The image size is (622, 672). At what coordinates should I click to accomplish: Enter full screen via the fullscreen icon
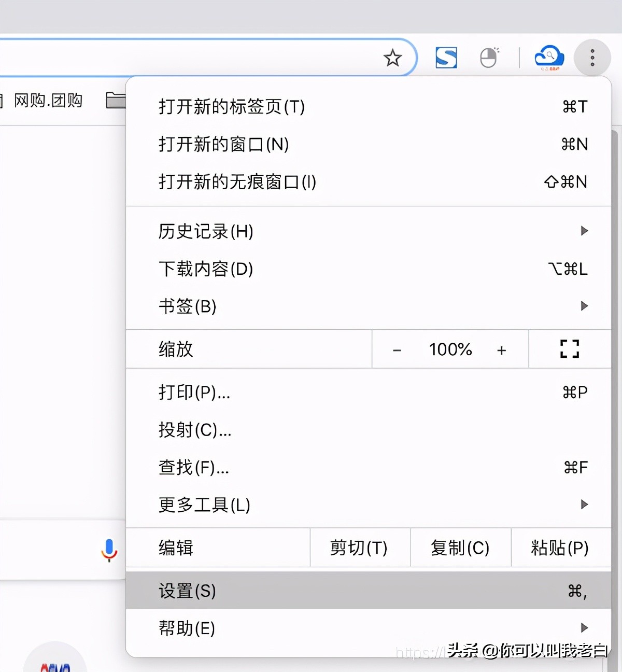pyautogui.click(x=569, y=349)
